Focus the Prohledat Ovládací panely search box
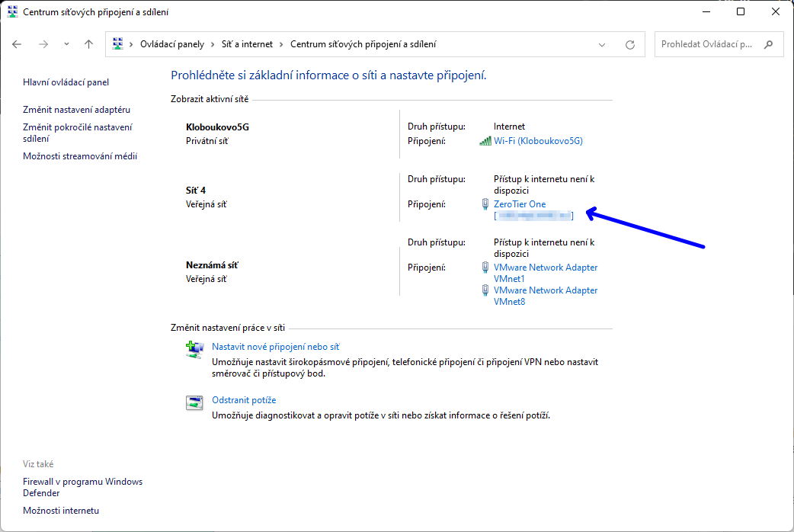 pyautogui.click(x=719, y=44)
